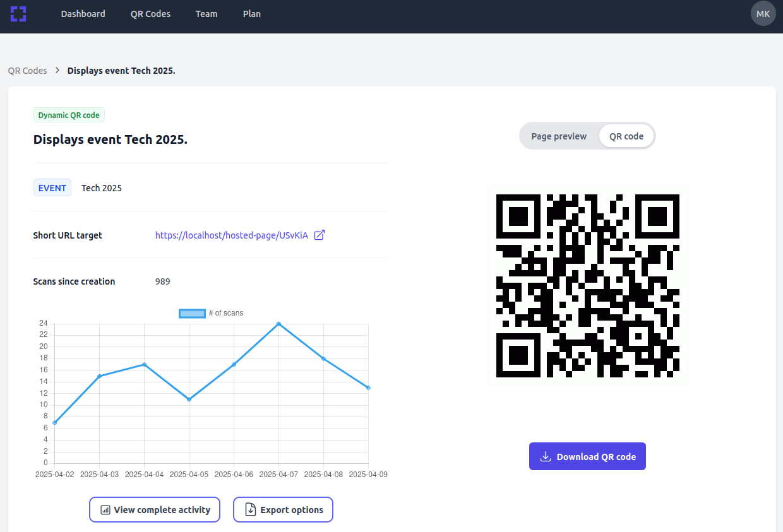Click the 'Displays event Tech 2025.' page heading

click(111, 139)
